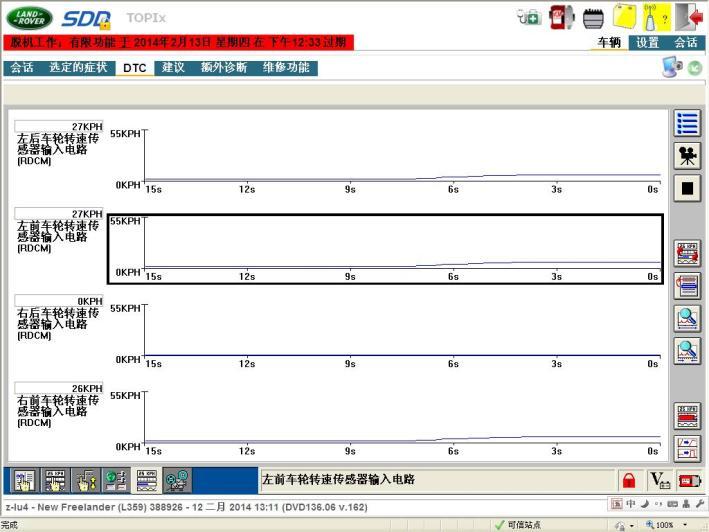Select the highlighted signal graph view icon
Screen dimensions: 709x532
pyautogui.click(x=147, y=480)
